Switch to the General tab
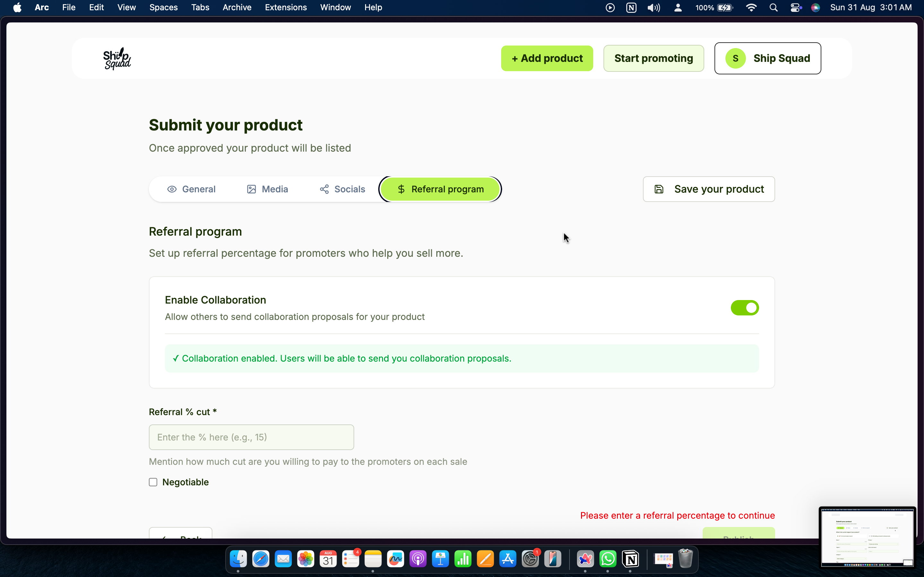 tap(191, 189)
